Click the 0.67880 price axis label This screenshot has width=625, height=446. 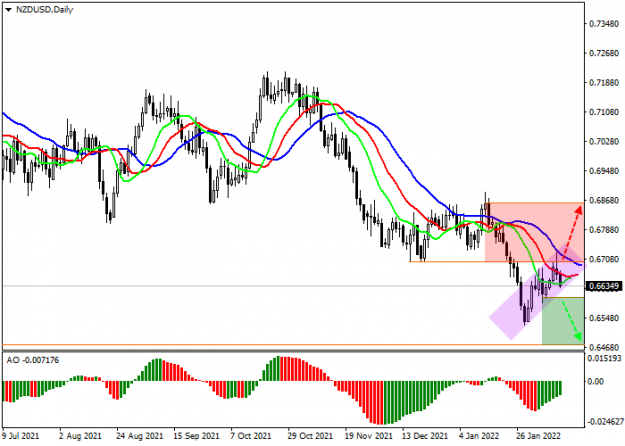pos(604,230)
